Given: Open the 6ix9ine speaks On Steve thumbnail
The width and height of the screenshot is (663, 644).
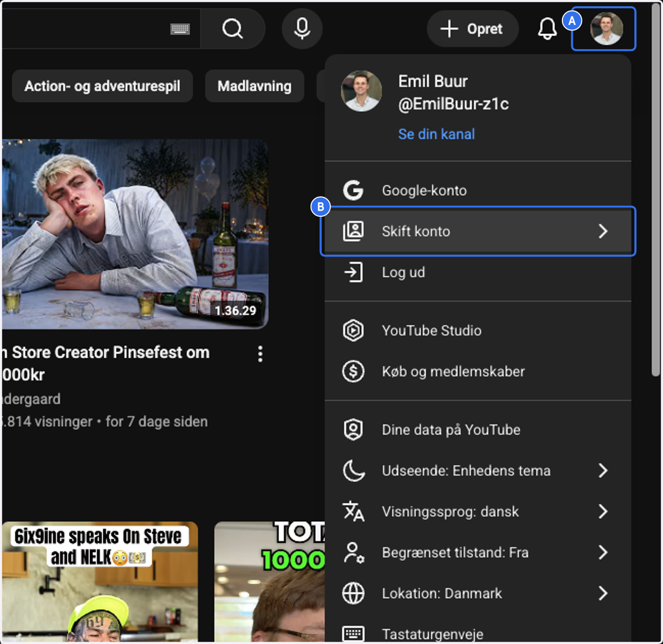Looking at the screenshot, I should [x=100, y=582].
